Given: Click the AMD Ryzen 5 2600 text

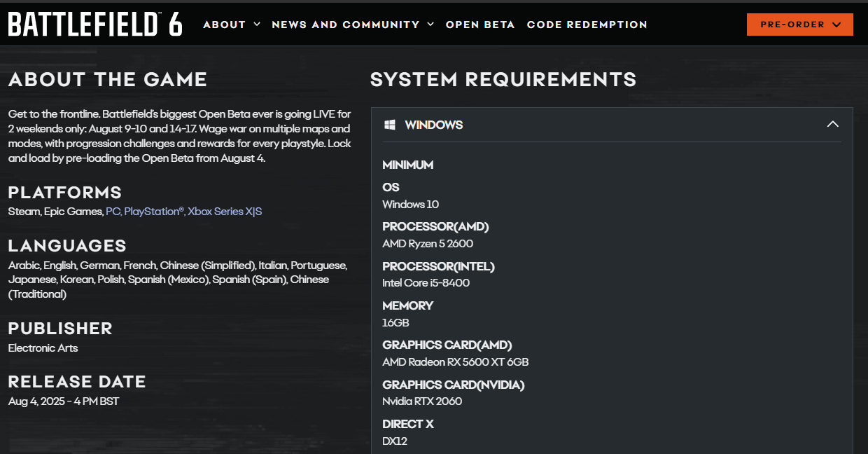Looking at the screenshot, I should 428,244.
